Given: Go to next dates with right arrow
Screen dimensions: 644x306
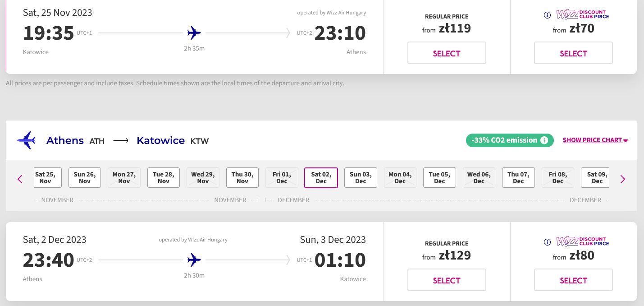Looking at the screenshot, I should click(623, 179).
